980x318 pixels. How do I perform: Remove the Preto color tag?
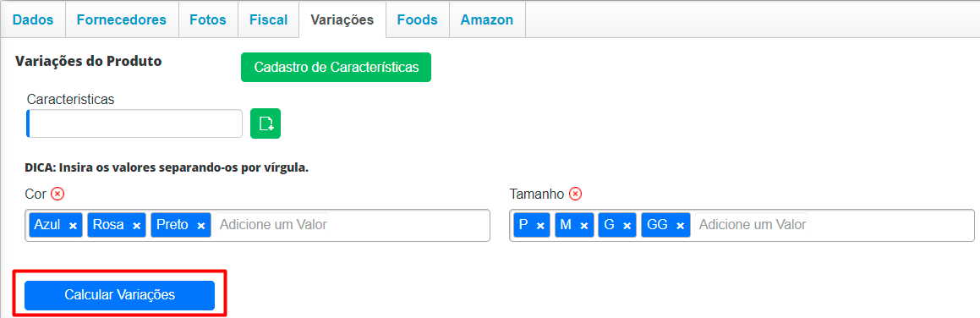tap(200, 226)
